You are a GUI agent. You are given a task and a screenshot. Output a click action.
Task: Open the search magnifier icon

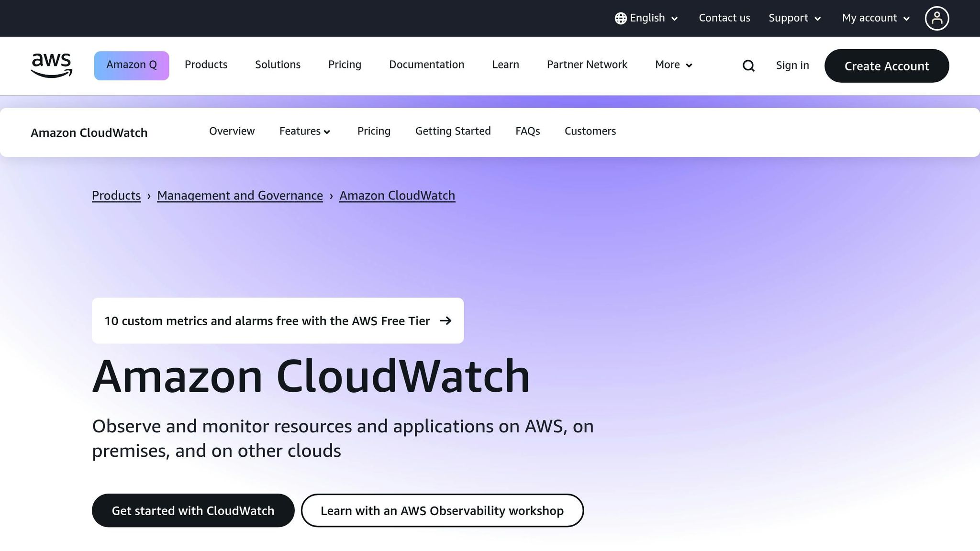click(x=748, y=66)
